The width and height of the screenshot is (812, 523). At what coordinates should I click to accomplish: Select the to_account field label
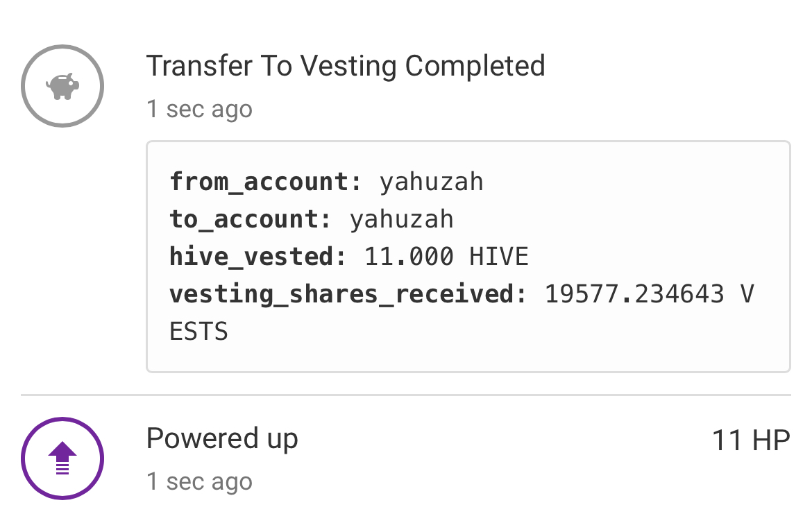[251, 219]
